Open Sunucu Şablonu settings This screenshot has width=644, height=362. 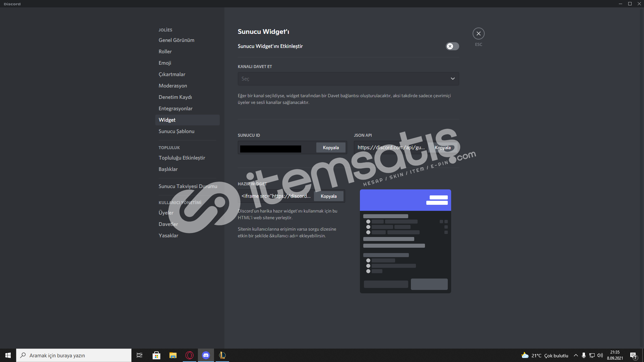coord(187,131)
